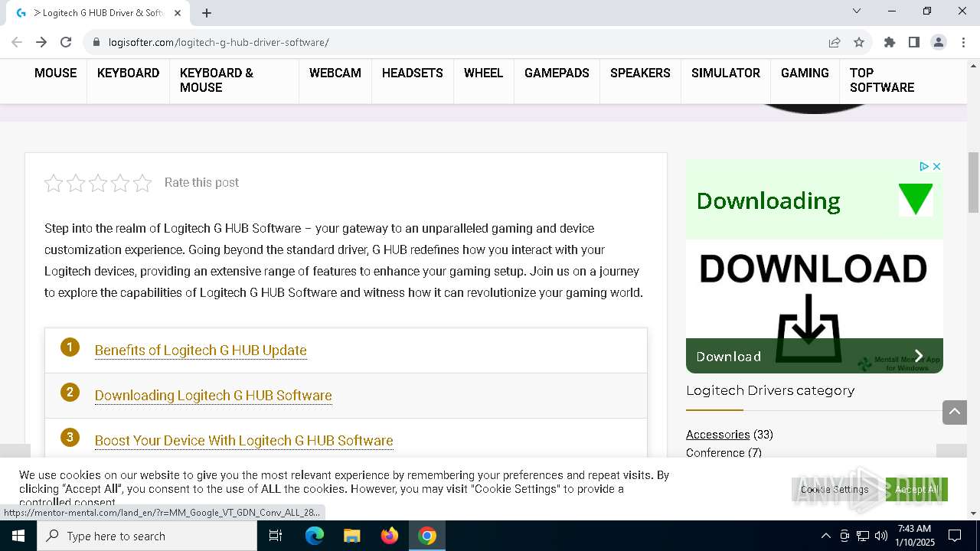Open the SPEAKERS menu category
This screenshot has height=551, width=980.
point(640,73)
